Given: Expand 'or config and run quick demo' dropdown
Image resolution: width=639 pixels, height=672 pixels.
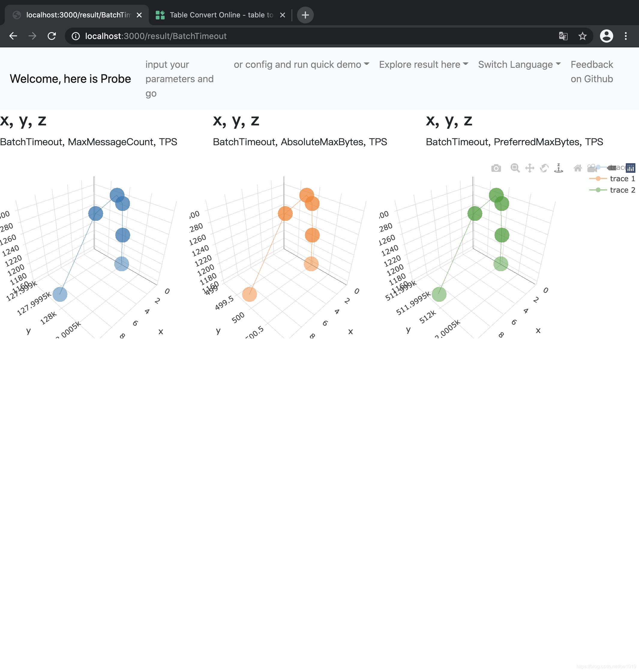Looking at the screenshot, I should [x=301, y=64].
